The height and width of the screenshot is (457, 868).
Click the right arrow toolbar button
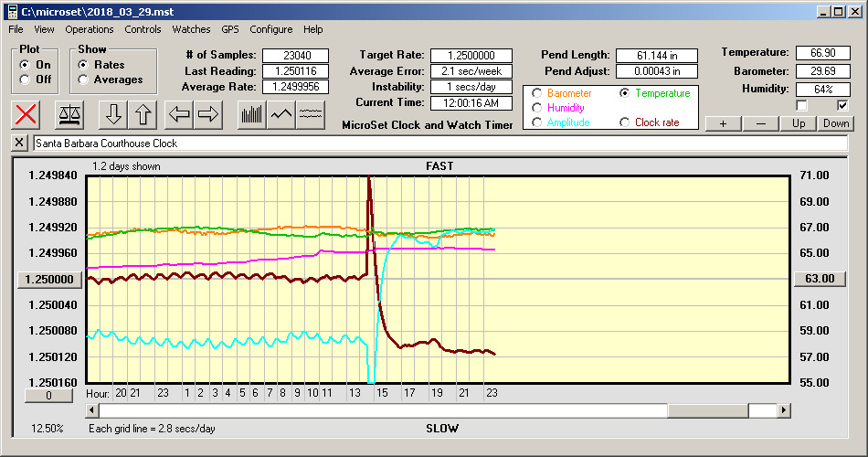click(x=208, y=114)
